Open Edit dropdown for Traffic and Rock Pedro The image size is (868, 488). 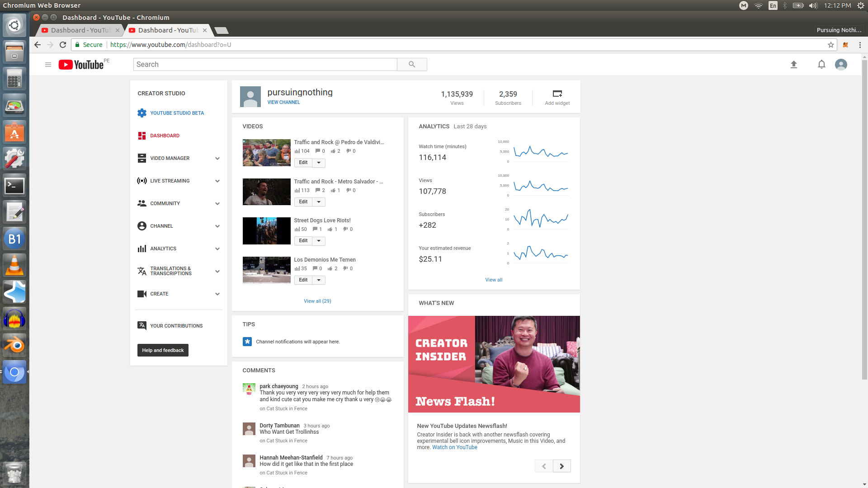coord(319,163)
